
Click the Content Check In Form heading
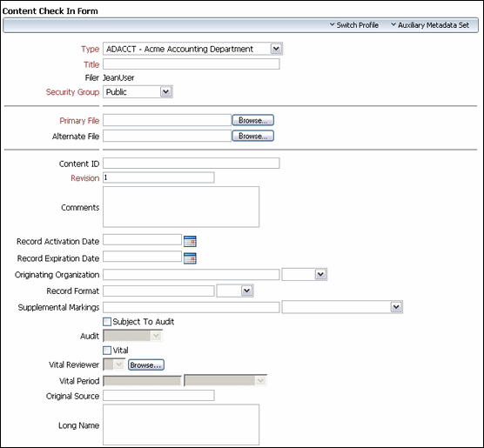pos(50,11)
